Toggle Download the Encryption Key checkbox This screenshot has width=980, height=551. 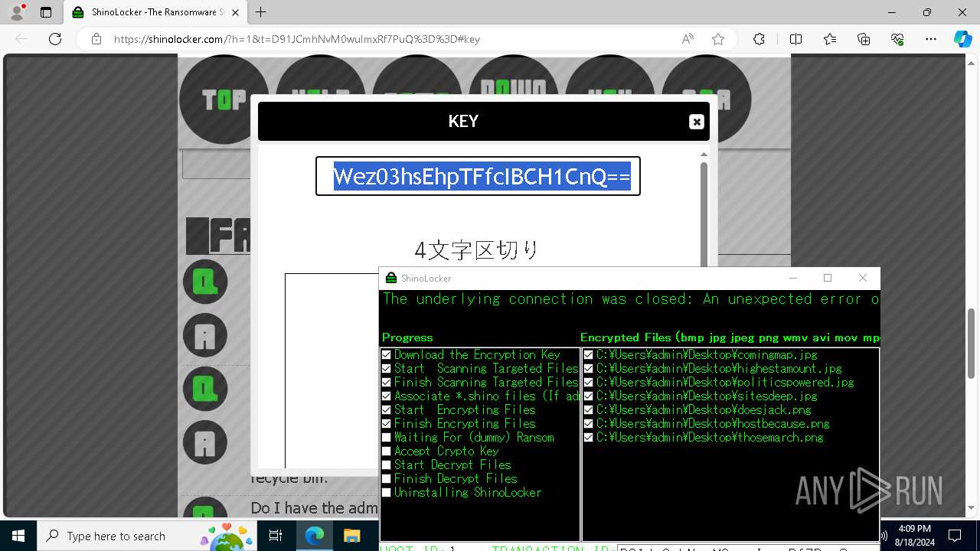[x=386, y=354]
